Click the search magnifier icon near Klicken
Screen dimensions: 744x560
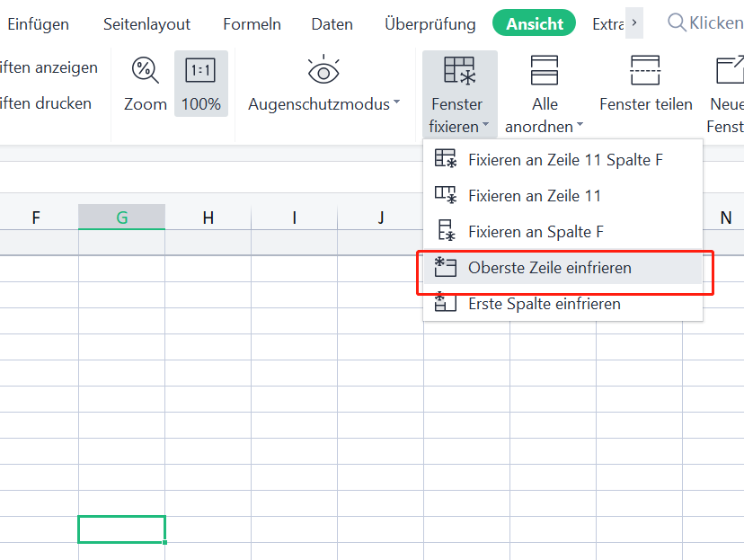click(x=676, y=22)
